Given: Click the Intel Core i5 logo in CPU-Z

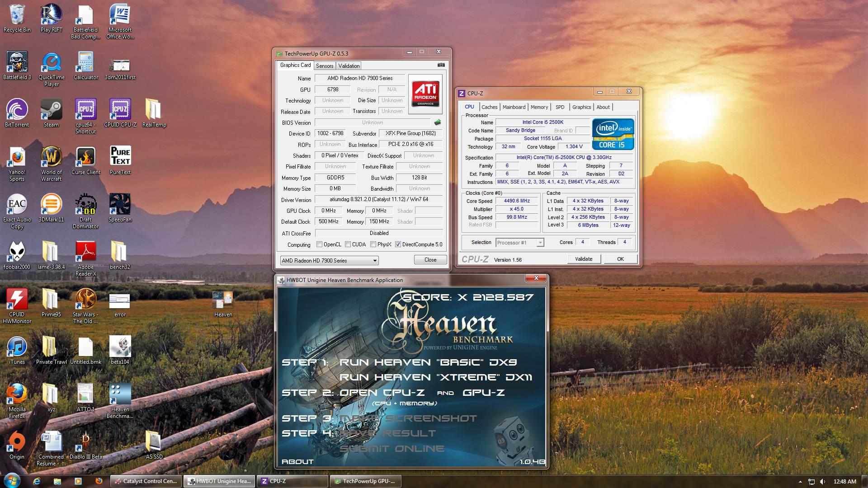Looking at the screenshot, I should click(x=613, y=134).
